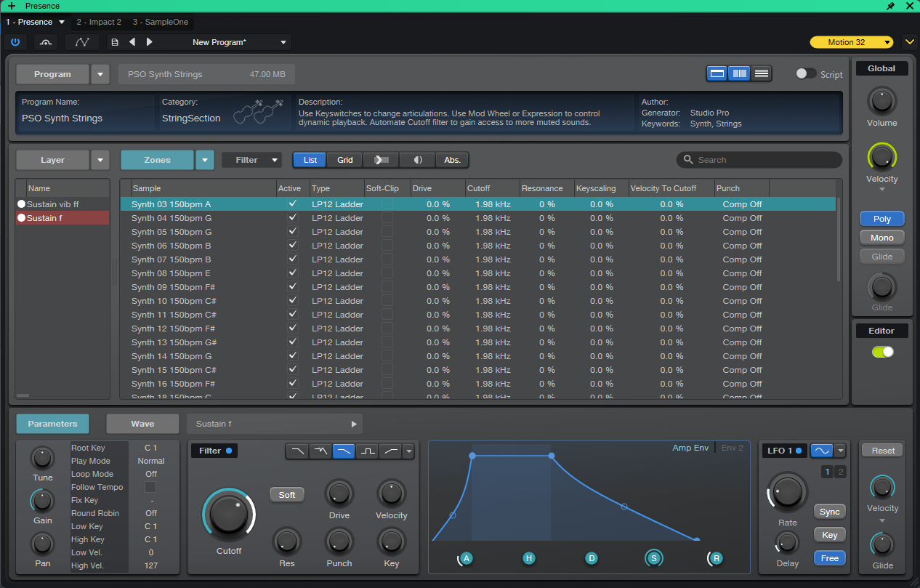Image resolution: width=920 pixels, height=588 pixels.
Task: Click the automation curve icon in toolbar
Action: coord(82,42)
